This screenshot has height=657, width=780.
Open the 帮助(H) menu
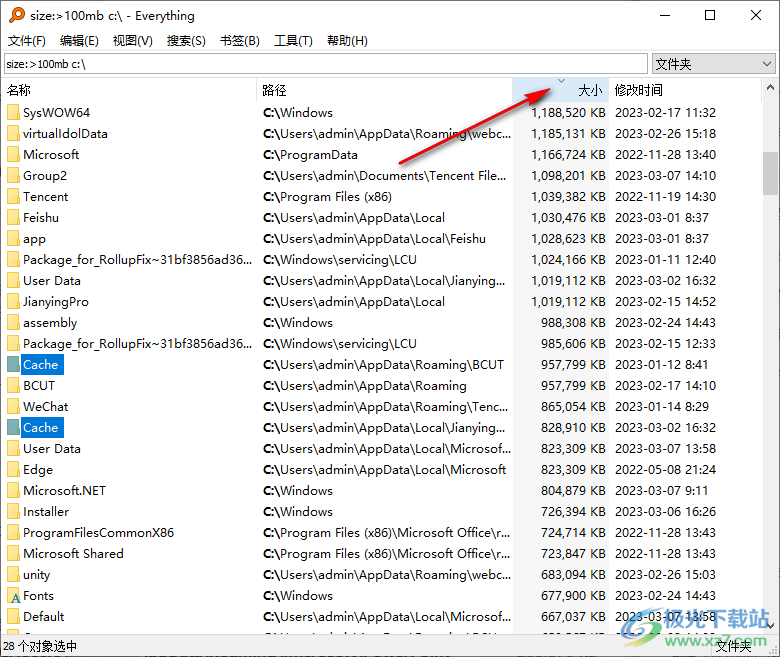tap(347, 41)
